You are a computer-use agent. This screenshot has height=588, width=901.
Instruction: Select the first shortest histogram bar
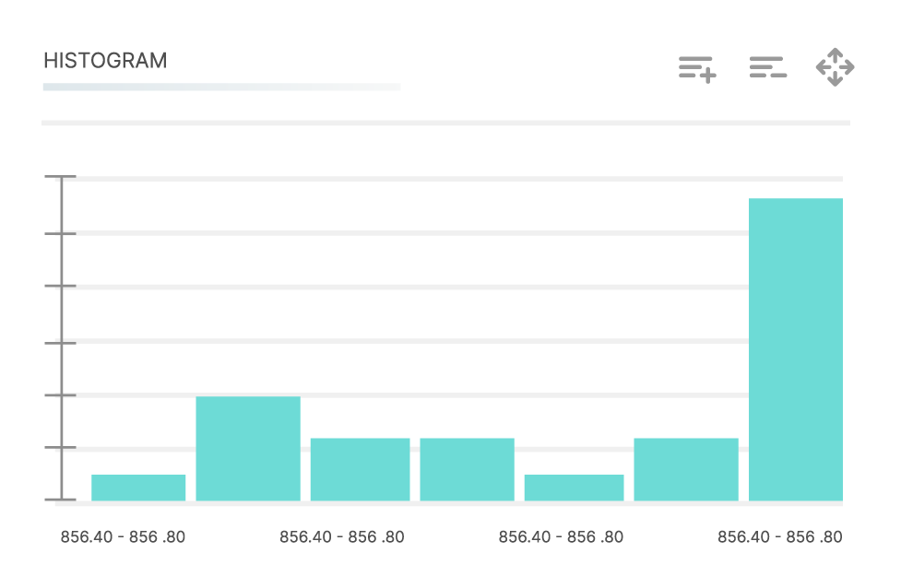point(138,488)
